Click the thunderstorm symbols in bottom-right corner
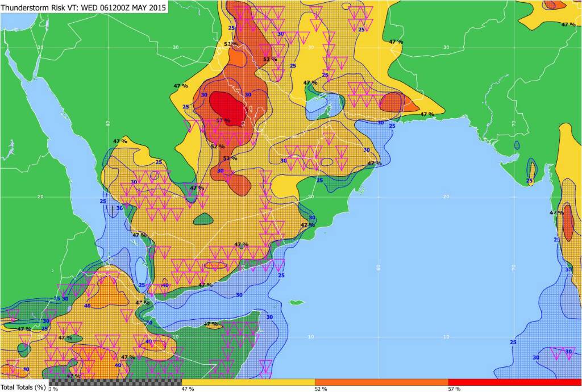This screenshot has width=582, height=392. coord(563,353)
